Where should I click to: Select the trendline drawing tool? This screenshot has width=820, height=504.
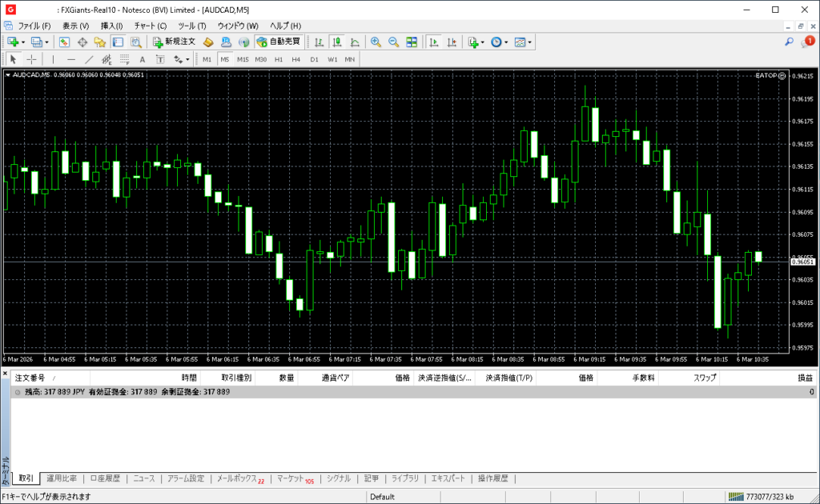pyautogui.click(x=89, y=59)
